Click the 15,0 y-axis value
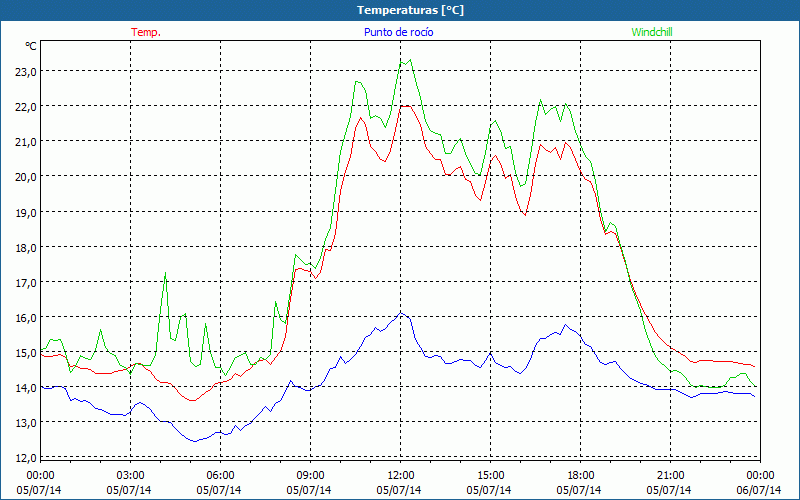 click(26, 353)
